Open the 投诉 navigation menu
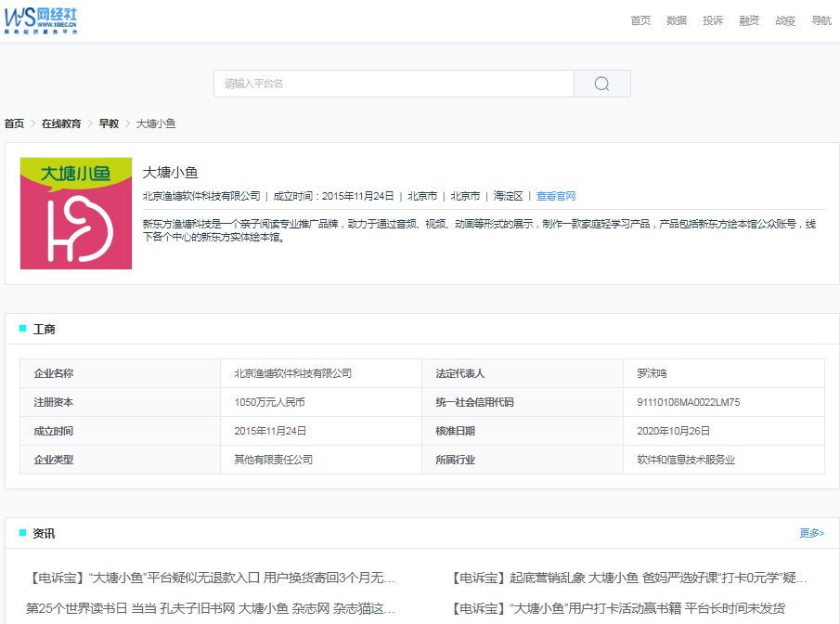 (x=713, y=20)
